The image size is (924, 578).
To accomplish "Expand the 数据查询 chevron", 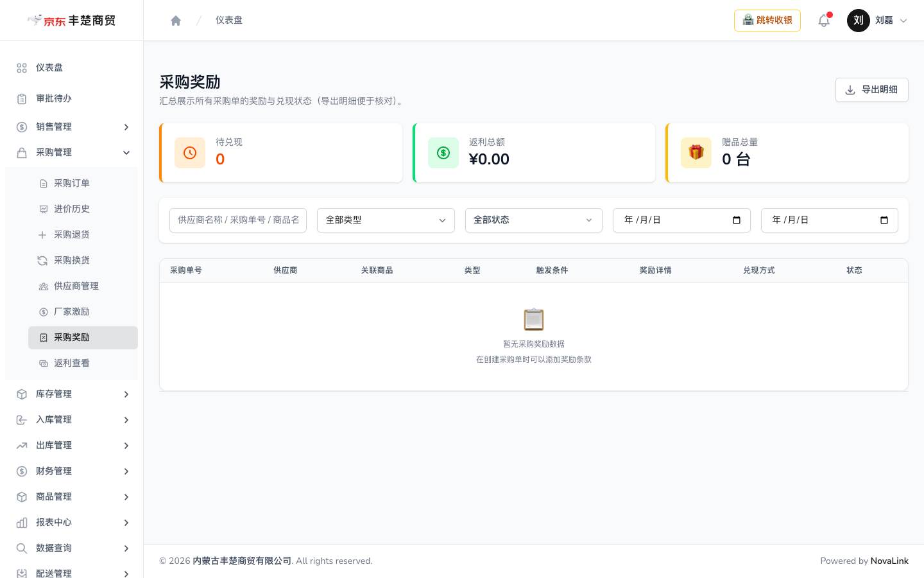I will point(126,548).
